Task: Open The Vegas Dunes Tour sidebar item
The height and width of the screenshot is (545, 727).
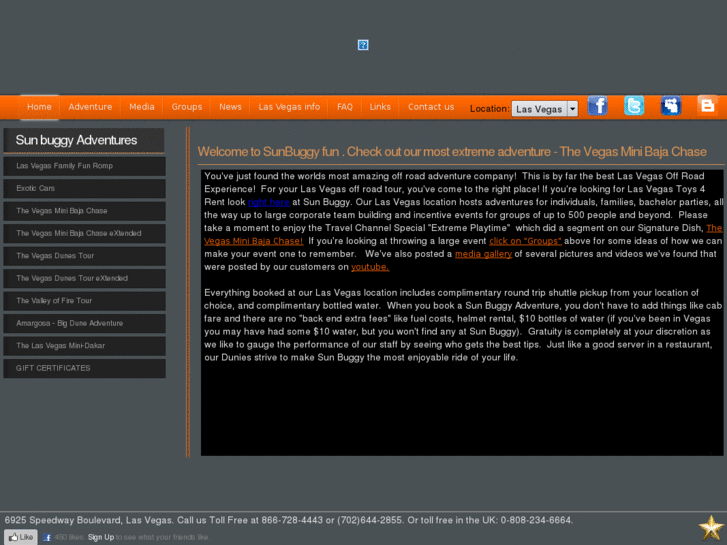Action: pyautogui.click(x=84, y=256)
